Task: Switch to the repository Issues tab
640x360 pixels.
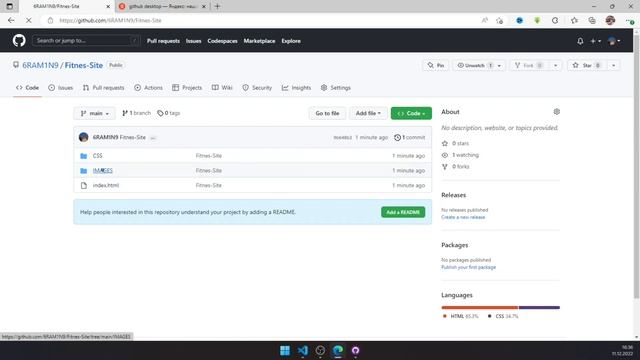Action: 60,88
